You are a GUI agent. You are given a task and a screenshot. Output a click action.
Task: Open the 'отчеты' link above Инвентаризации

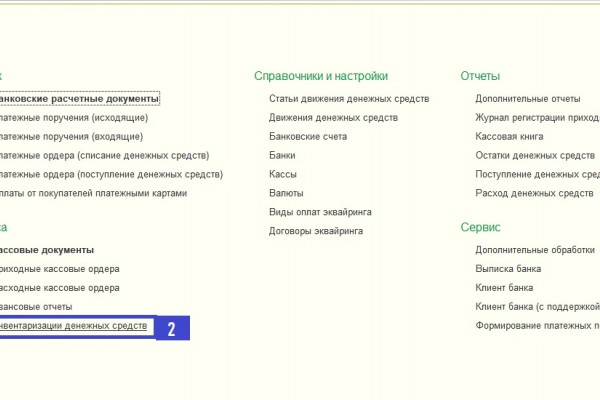[x=36, y=307]
